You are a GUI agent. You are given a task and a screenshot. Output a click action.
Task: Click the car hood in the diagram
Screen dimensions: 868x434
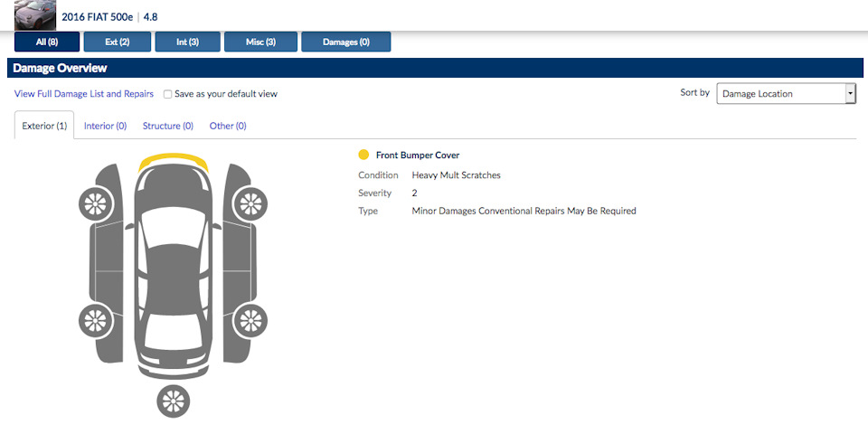[173, 188]
